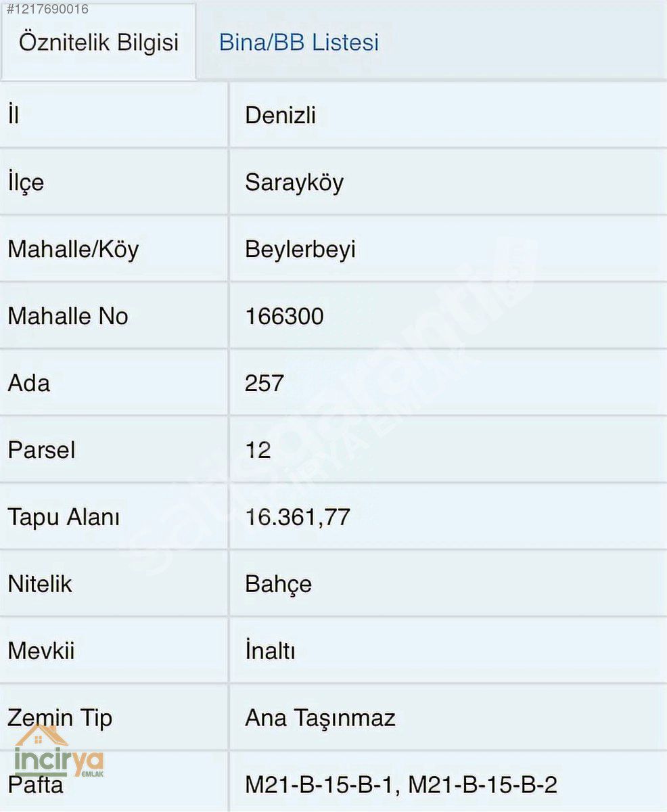
Task: Click the Ana Taşınmaz value
Action: 320,718
